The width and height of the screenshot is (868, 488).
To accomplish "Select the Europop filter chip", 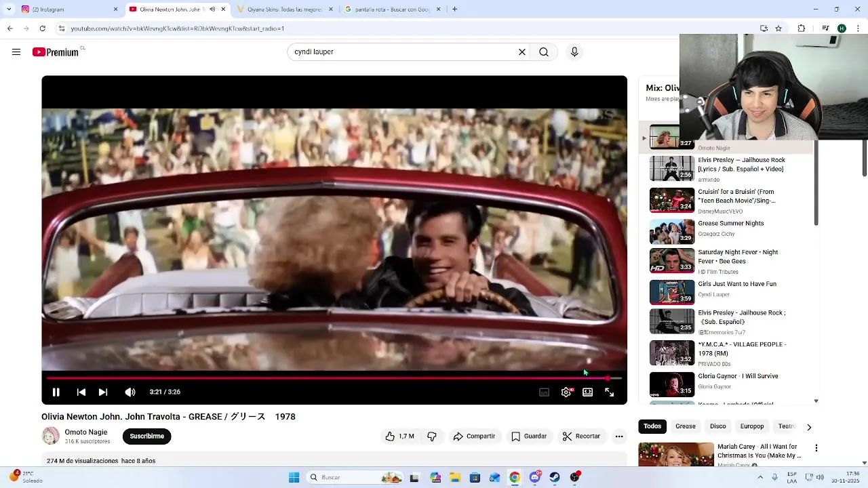I will pos(752,426).
